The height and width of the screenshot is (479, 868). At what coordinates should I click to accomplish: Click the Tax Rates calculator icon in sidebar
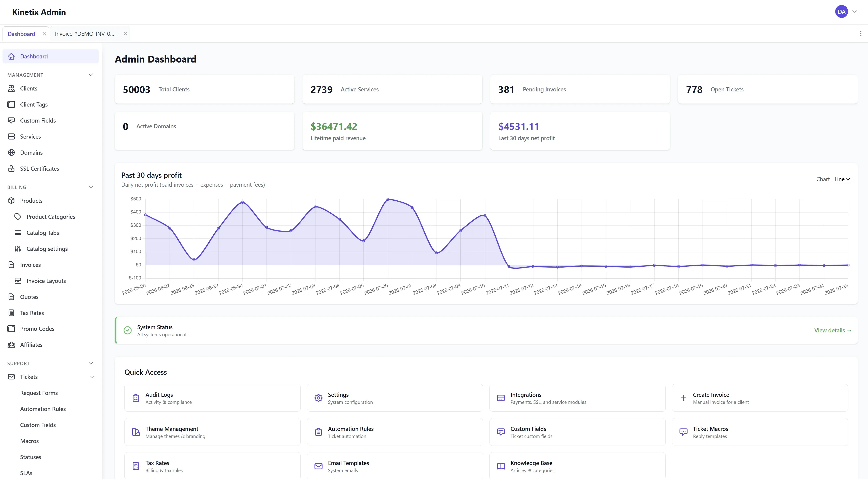point(11,313)
